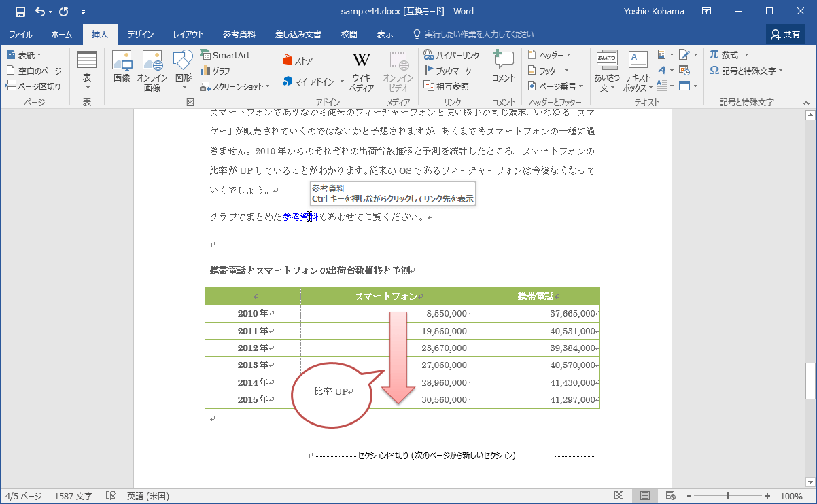Open the 記号と特殊文字 symbol menu
Screen dimensions: 817x504
746,71
